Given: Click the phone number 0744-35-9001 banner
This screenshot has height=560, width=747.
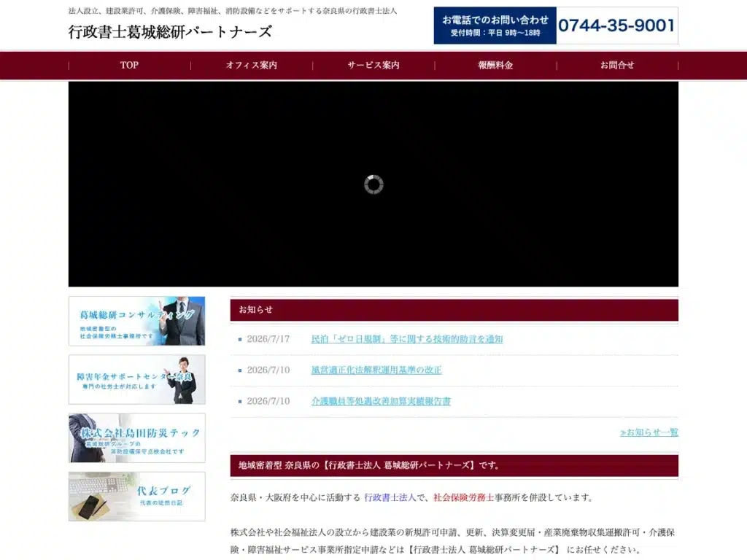Looking at the screenshot, I should coord(617,26).
